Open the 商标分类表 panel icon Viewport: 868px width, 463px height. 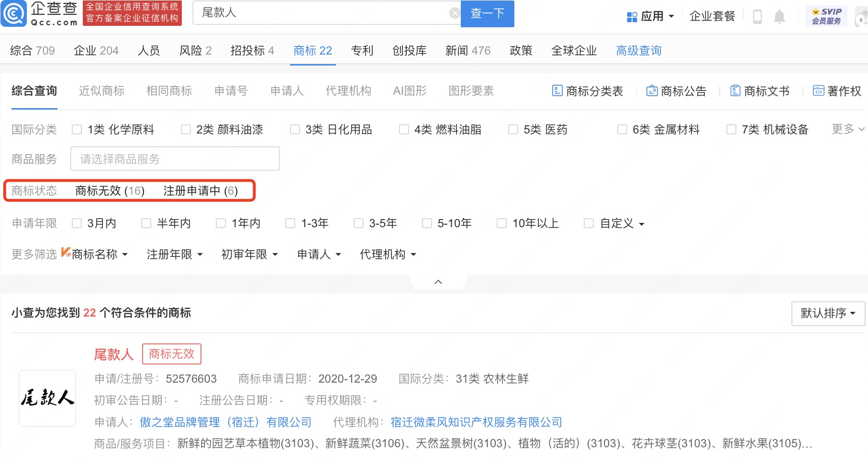(x=557, y=91)
